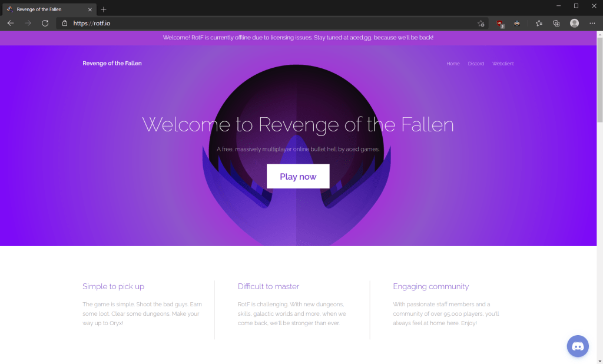Click the browser back arrow
The height and width of the screenshot is (364, 603).
point(11,23)
